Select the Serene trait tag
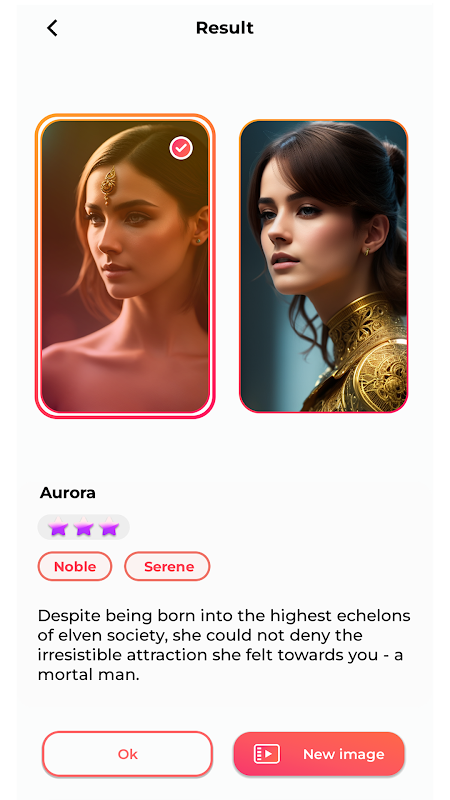The image size is (450, 800). (x=167, y=566)
